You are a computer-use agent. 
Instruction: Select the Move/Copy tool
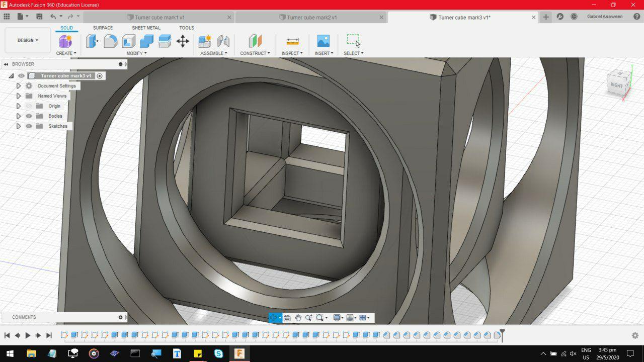click(x=183, y=41)
